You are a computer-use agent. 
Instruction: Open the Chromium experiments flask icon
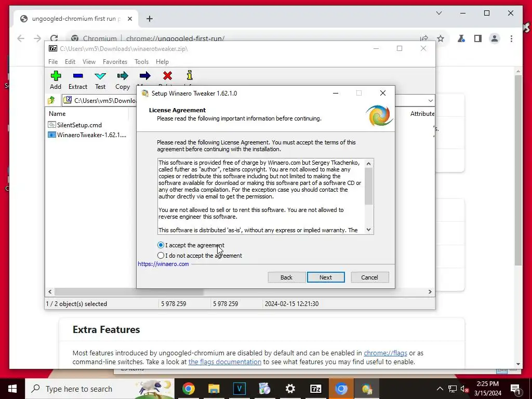[461, 38]
